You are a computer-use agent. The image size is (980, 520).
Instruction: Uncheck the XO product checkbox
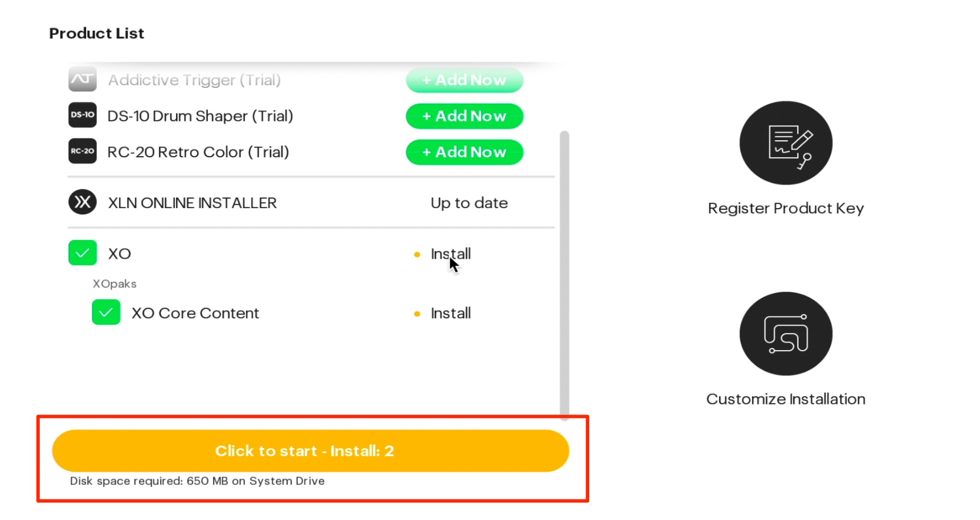click(83, 253)
